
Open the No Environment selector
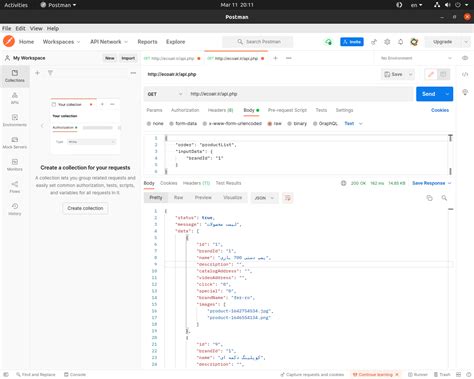pyautogui.click(x=416, y=58)
